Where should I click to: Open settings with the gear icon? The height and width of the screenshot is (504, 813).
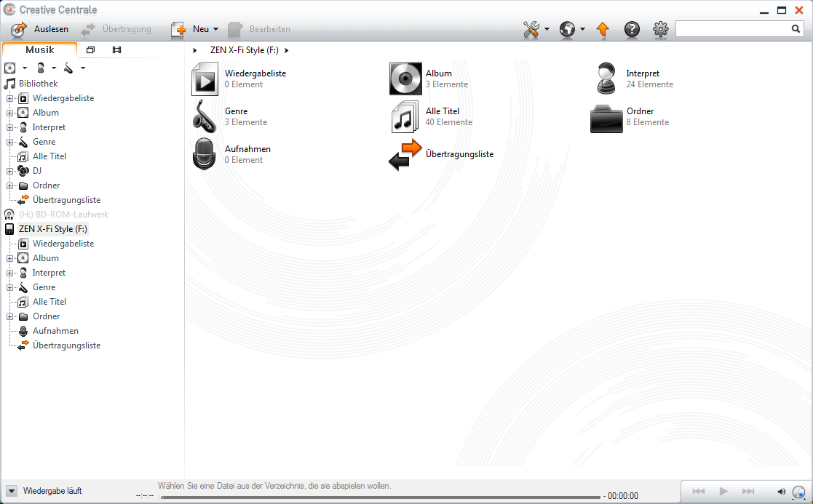tap(661, 30)
